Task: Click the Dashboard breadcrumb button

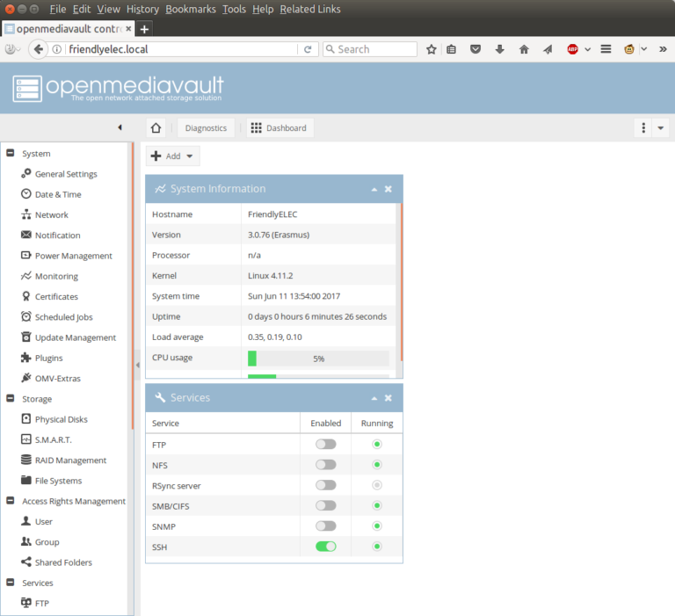Action: [279, 127]
